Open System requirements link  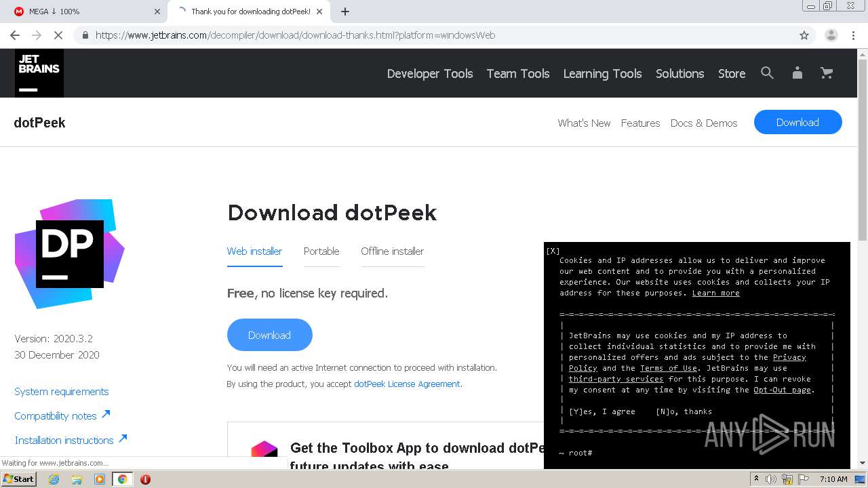click(x=62, y=392)
